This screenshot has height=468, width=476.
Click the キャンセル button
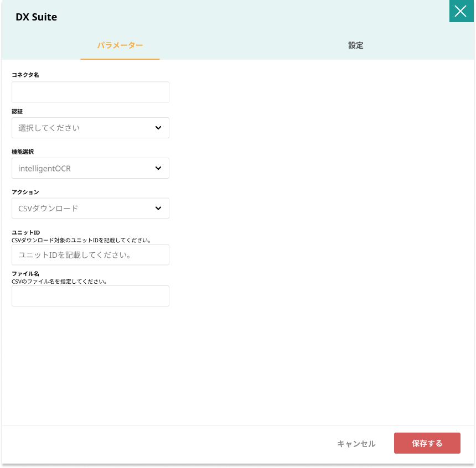pos(356,444)
